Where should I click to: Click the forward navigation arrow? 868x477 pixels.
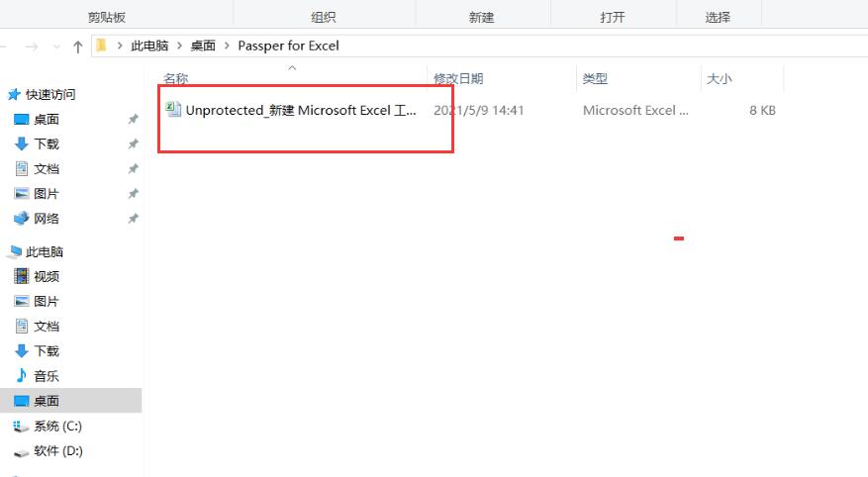(x=32, y=47)
